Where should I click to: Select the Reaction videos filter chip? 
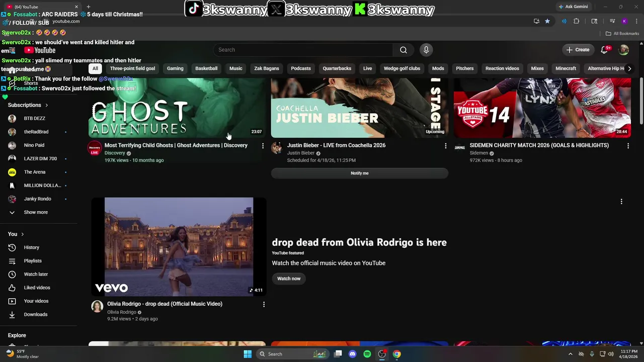click(502, 68)
